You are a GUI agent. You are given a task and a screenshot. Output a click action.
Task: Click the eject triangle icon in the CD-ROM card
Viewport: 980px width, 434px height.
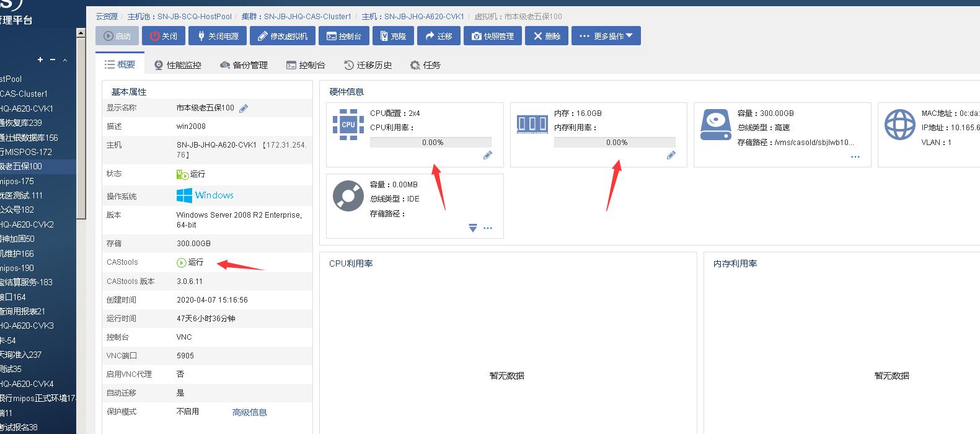(473, 228)
